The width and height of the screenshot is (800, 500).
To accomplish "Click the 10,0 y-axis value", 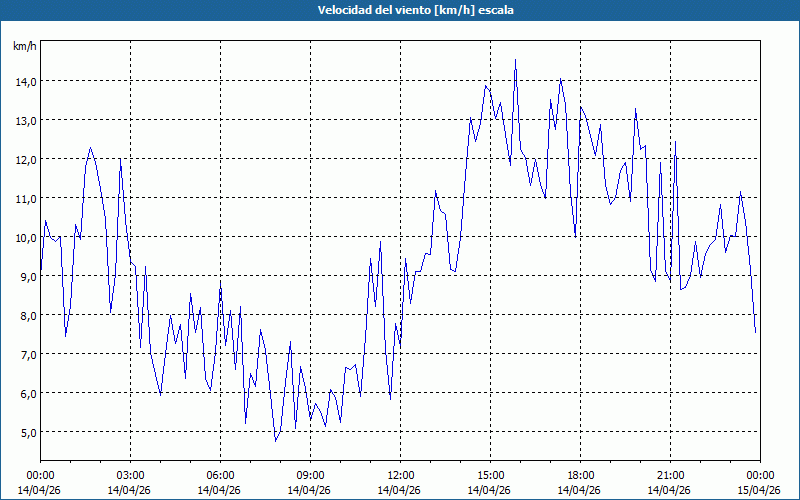I will tap(24, 237).
